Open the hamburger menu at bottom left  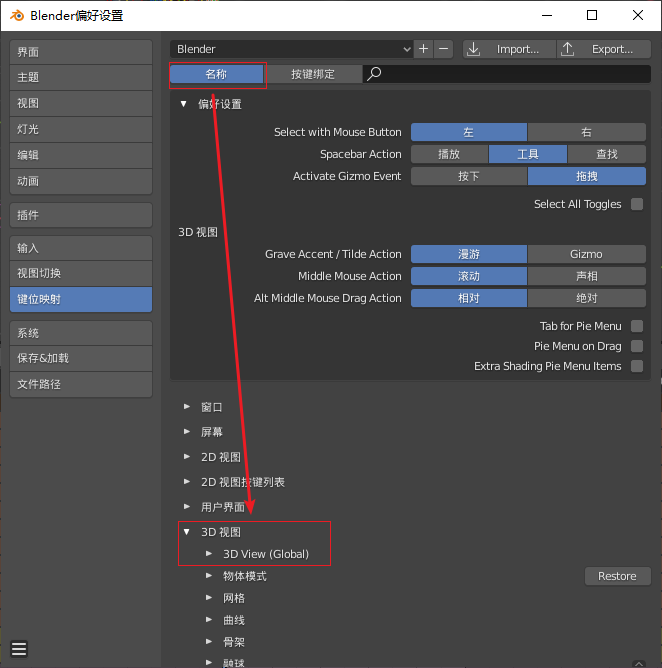[19, 649]
